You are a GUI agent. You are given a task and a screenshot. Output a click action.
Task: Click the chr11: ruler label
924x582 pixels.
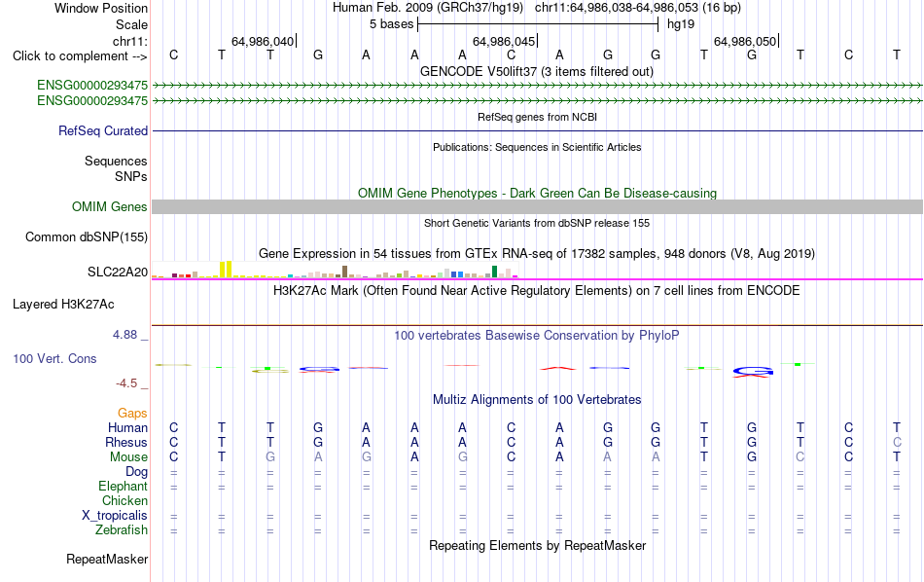point(129,41)
